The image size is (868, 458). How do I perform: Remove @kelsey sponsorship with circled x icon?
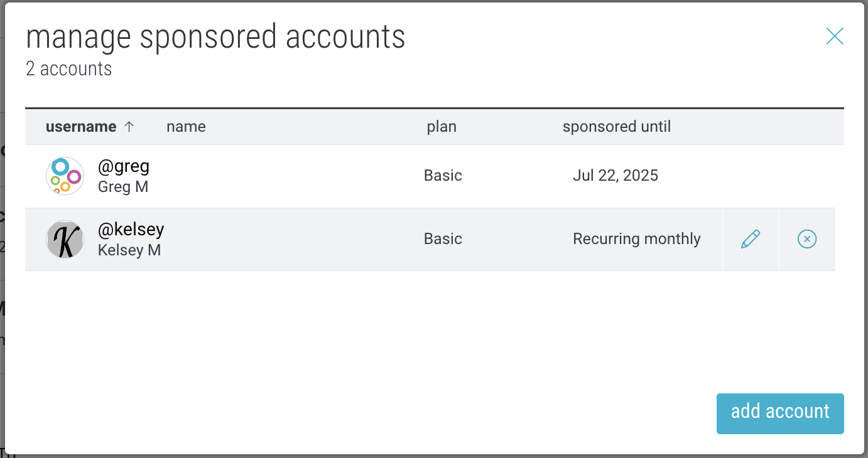click(x=807, y=239)
